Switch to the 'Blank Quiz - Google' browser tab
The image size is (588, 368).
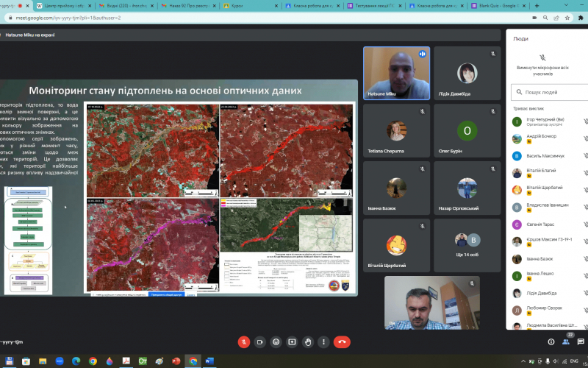pyautogui.click(x=559, y=6)
